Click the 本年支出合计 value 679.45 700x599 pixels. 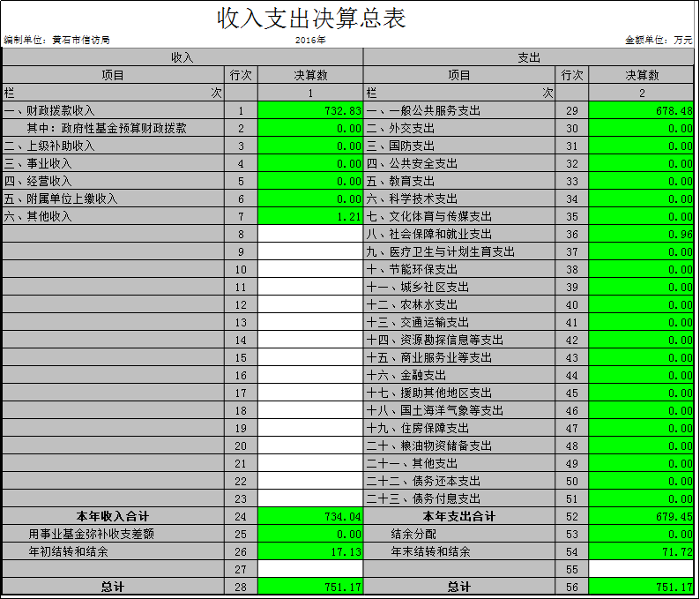[641, 516]
